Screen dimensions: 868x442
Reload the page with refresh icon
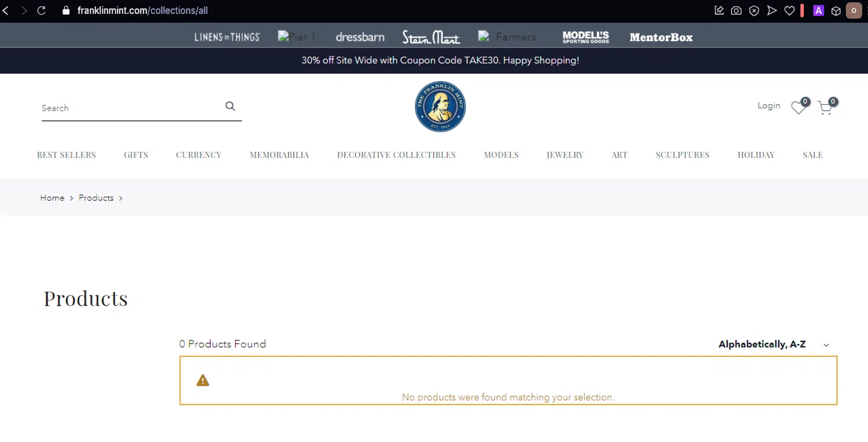(x=42, y=10)
